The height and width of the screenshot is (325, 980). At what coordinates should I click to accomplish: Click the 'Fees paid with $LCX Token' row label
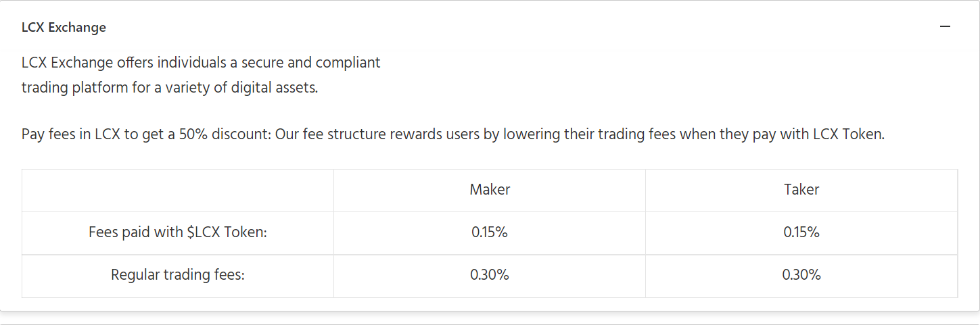click(x=178, y=232)
